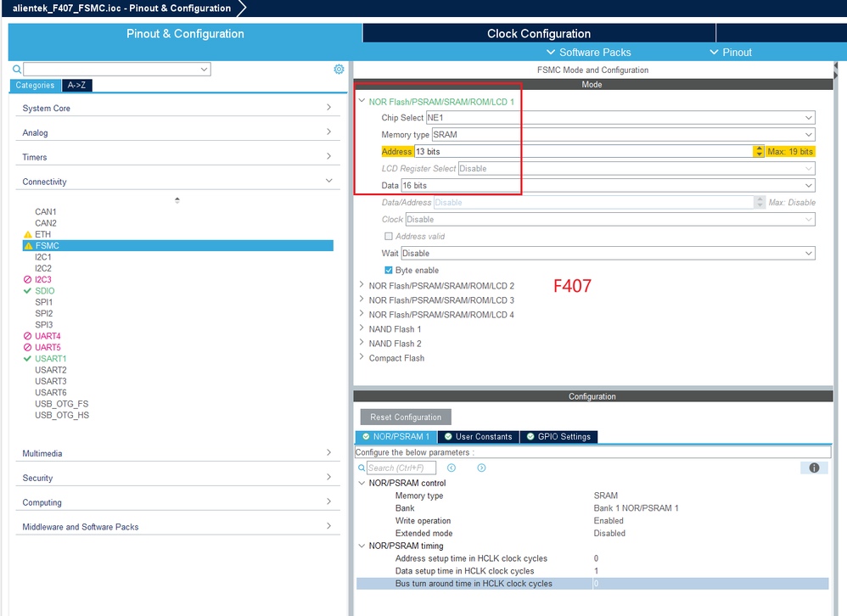Click the warning icon next to FSMC
This screenshot has height=616, width=847.
[x=29, y=246]
